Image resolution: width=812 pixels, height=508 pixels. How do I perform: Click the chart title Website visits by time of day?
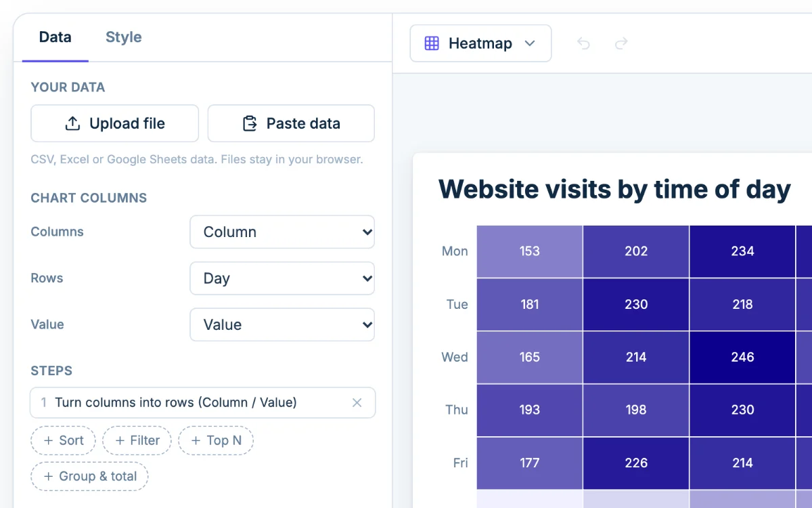click(614, 189)
